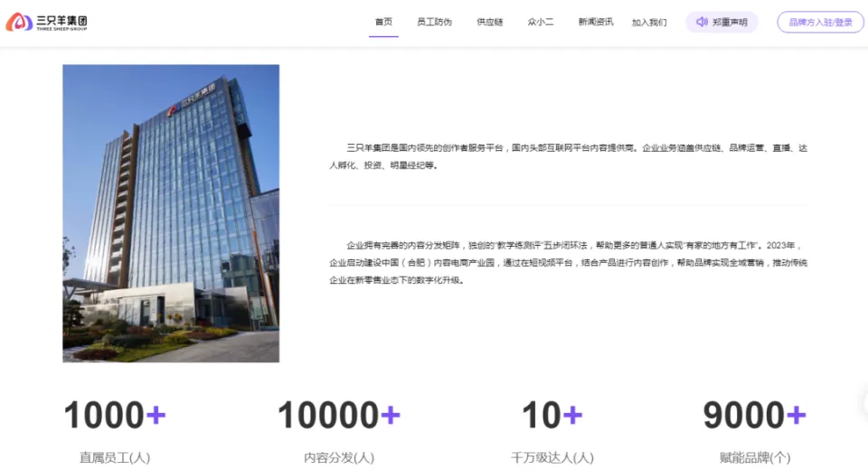Click the 1000+ statistic number
The width and height of the screenshot is (868, 470).
(x=115, y=415)
